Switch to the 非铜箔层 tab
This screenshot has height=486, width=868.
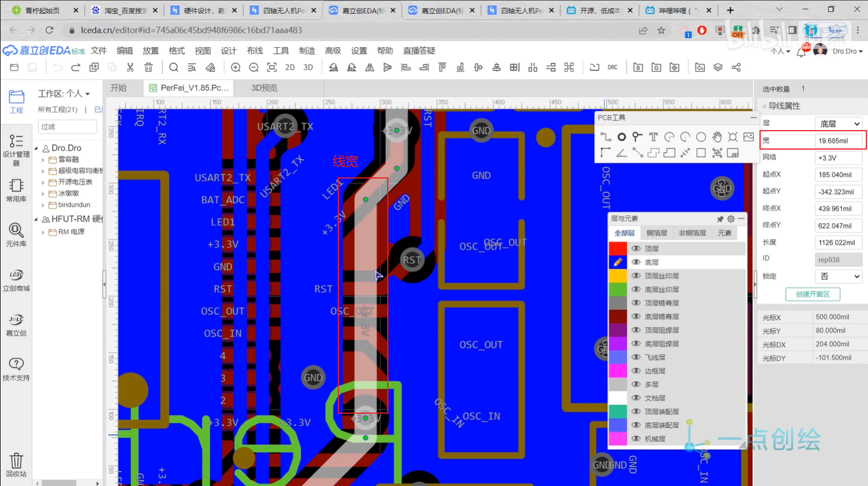coord(692,233)
